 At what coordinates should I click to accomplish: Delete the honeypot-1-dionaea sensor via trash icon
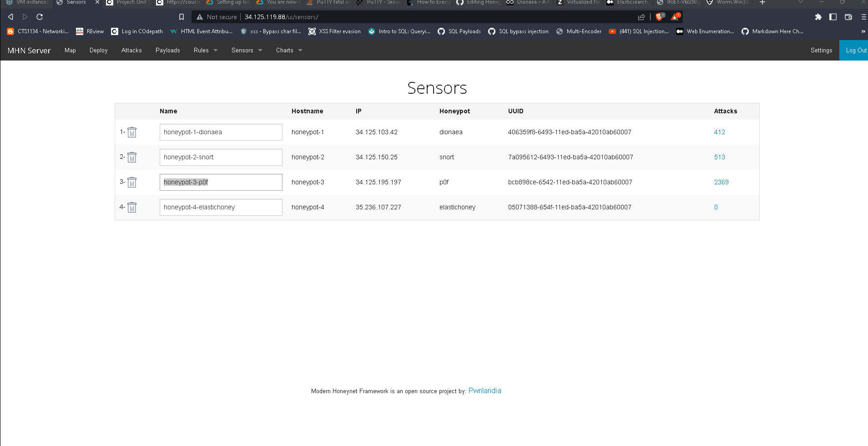tap(132, 132)
